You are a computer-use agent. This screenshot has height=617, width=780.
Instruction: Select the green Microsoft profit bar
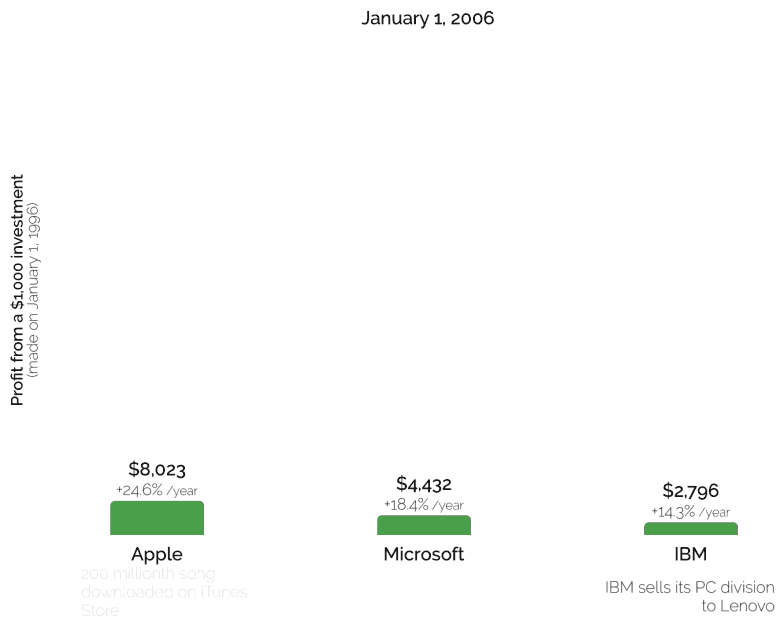pyautogui.click(x=424, y=525)
